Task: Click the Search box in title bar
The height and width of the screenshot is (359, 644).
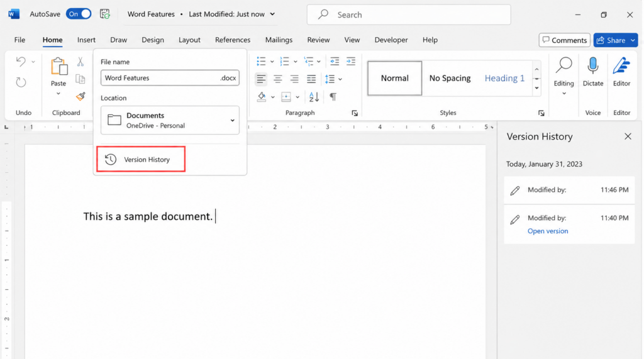Action: tap(409, 15)
